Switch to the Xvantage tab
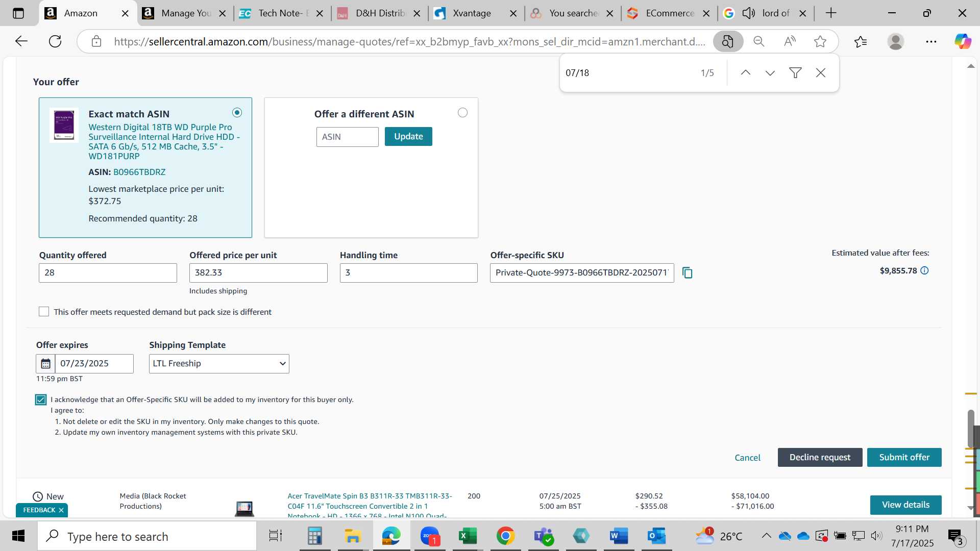Screen dimensions: 980x551 [472, 13]
